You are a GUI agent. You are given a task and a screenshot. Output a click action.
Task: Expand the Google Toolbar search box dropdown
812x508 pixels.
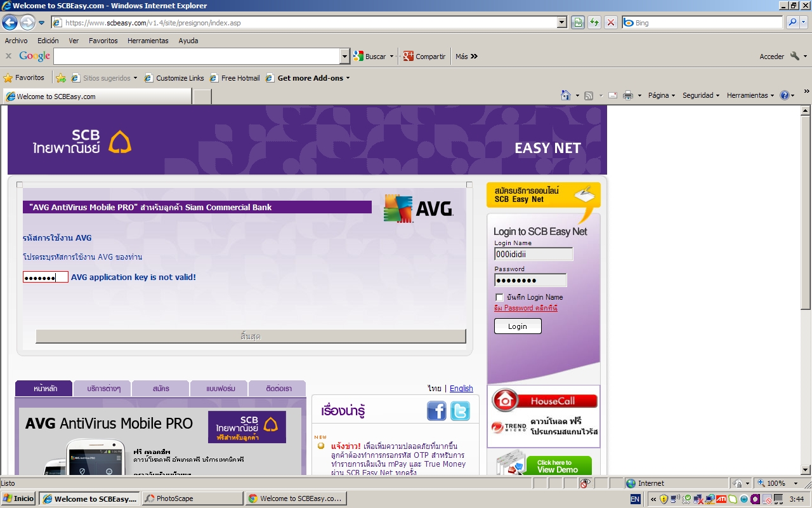point(345,56)
